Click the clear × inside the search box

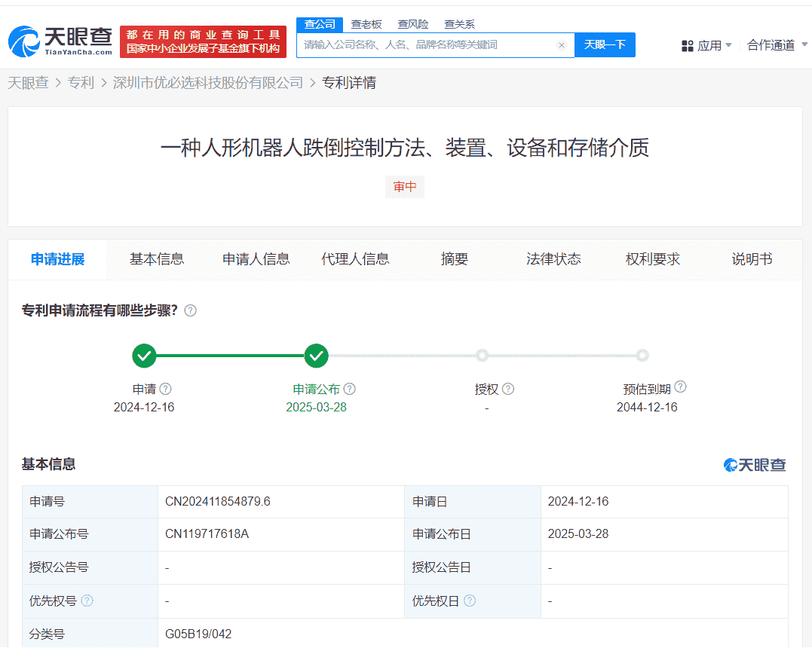pyautogui.click(x=562, y=45)
